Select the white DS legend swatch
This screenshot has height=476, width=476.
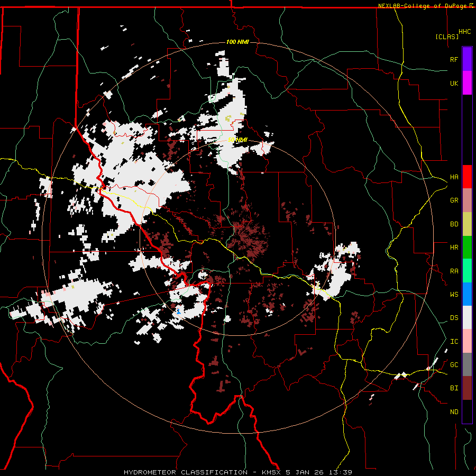pos(467,317)
